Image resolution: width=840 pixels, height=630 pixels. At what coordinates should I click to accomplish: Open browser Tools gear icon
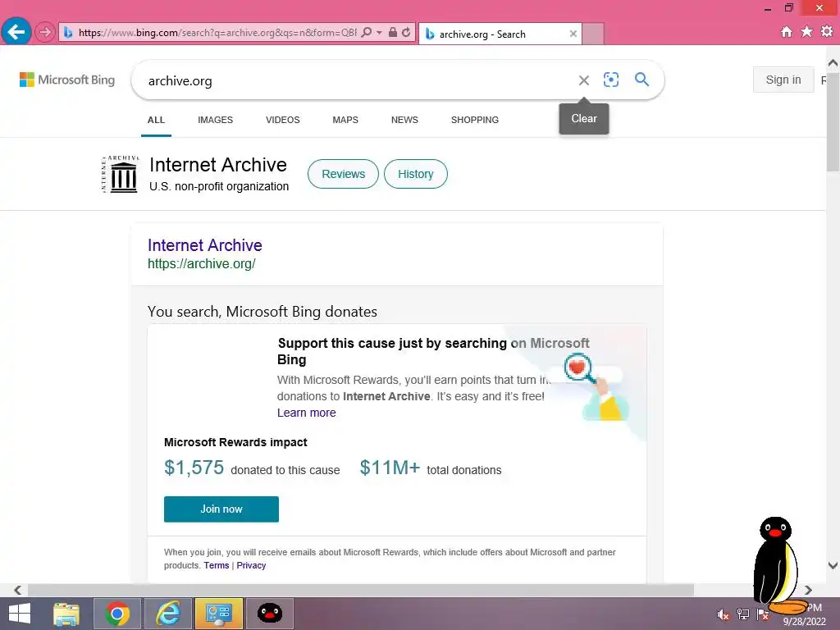827,32
